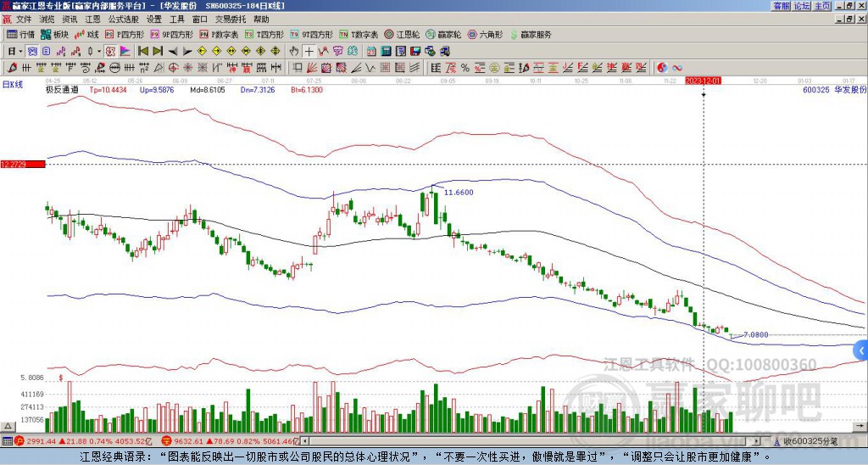
Task: Open the 赢家轮 tool
Action: pyautogui.click(x=443, y=34)
